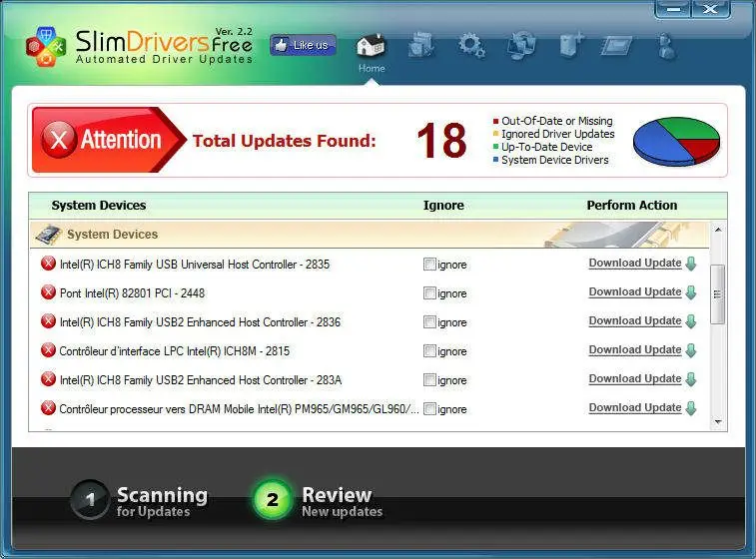Click device name Pont Intel(R) 82801 PCI - 2448
The height and width of the screenshot is (559, 756).
point(132,293)
